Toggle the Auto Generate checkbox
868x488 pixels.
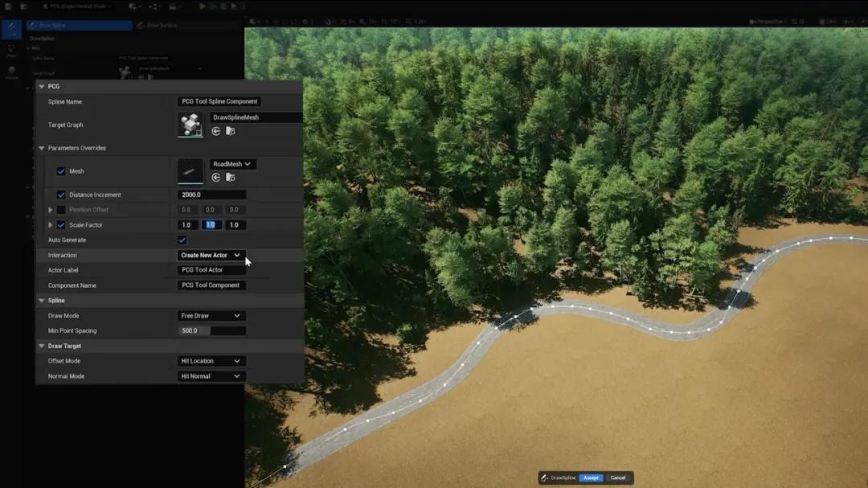(x=182, y=240)
